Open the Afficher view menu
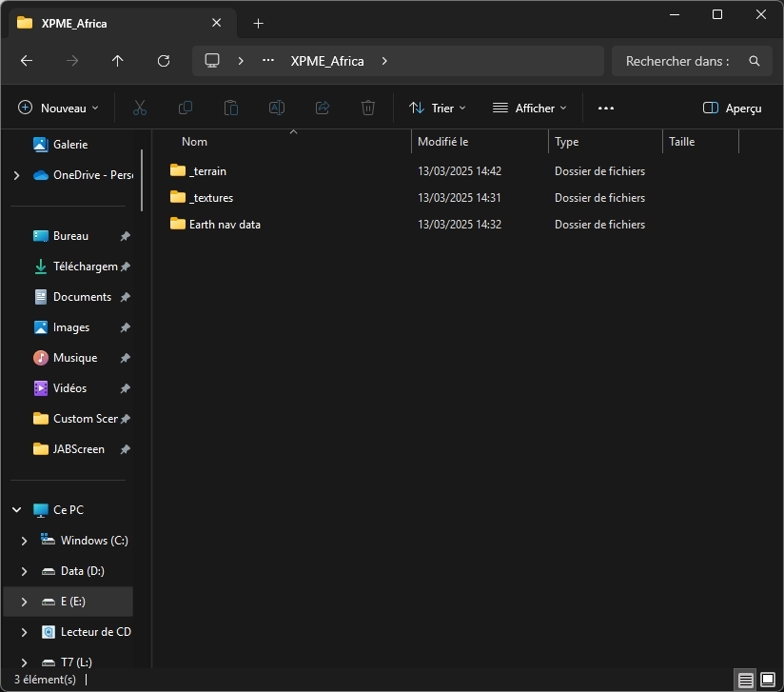The height and width of the screenshot is (692, 784). (x=529, y=109)
